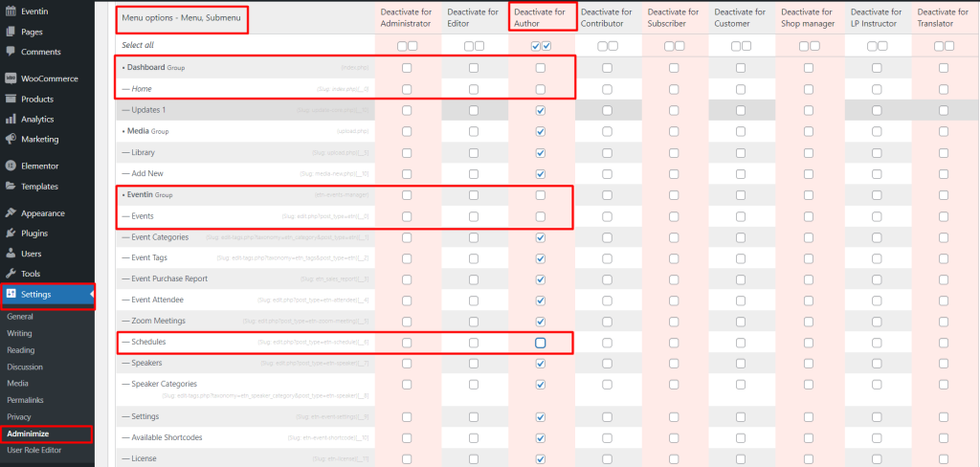Screen dimensions: 980x467
Task: Open User Role Editor submenu
Action: [34, 450]
